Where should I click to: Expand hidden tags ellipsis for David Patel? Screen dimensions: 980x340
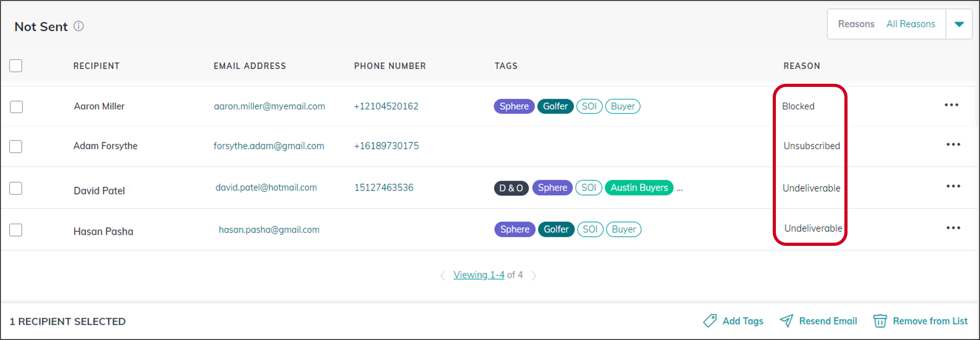pos(679,189)
